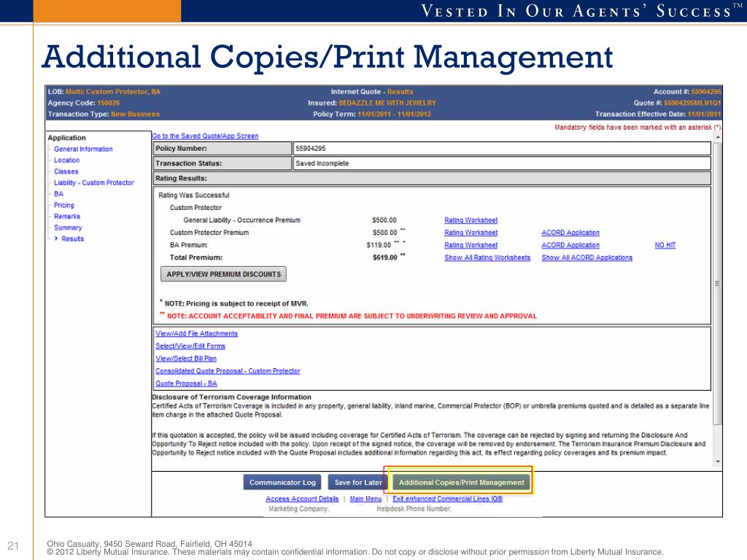Click the vertical scrollbar thumb
This screenshot has width=747, height=560.
click(718, 284)
